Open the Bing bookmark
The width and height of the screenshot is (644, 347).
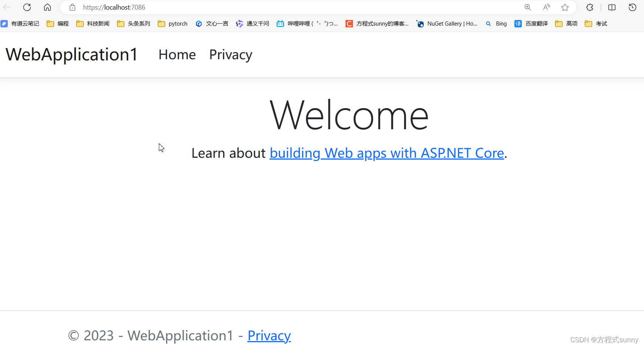click(x=496, y=24)
